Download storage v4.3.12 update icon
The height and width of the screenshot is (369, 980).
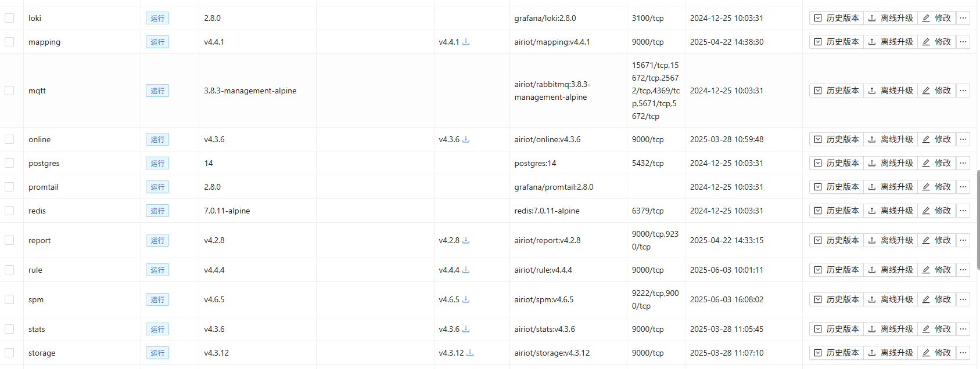(470, 353)
